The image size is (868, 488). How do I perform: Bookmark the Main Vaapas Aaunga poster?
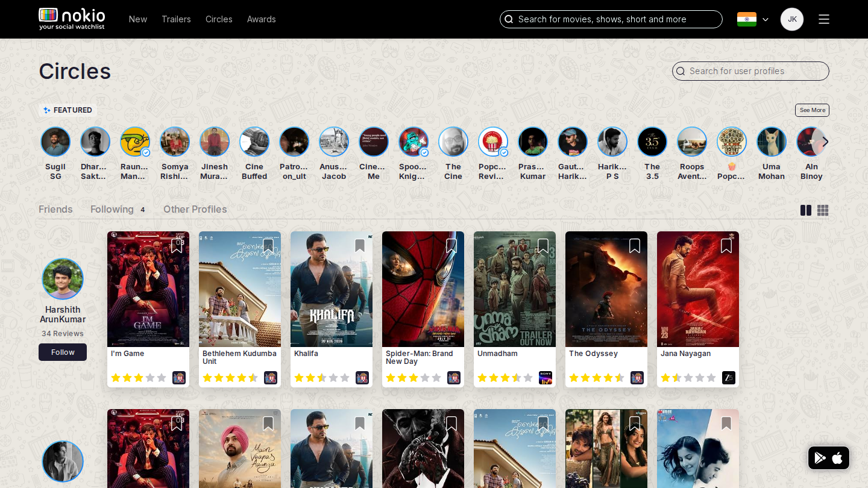click(x=268, y=424)
